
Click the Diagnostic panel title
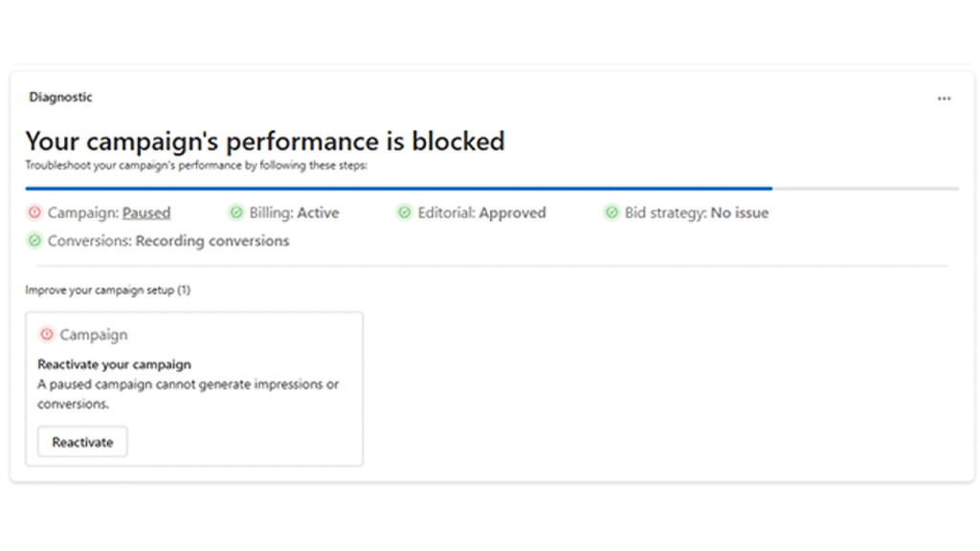[x=60, y=97]
